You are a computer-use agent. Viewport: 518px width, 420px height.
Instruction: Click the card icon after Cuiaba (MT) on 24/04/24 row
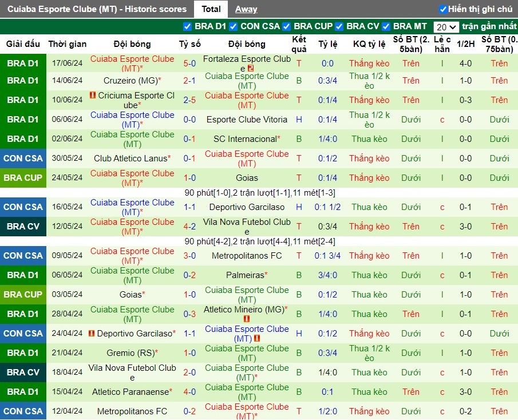[257, 338]
